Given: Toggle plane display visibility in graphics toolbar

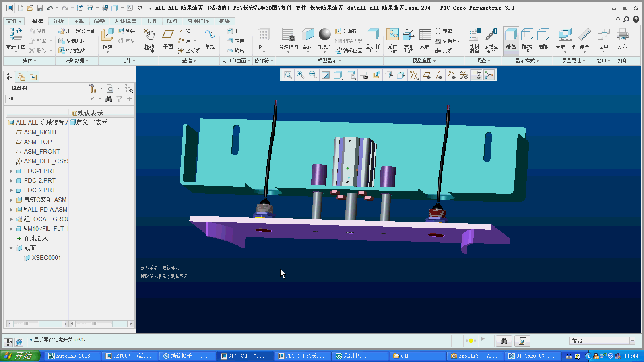Looking at the screenshot, I should 427,75.
